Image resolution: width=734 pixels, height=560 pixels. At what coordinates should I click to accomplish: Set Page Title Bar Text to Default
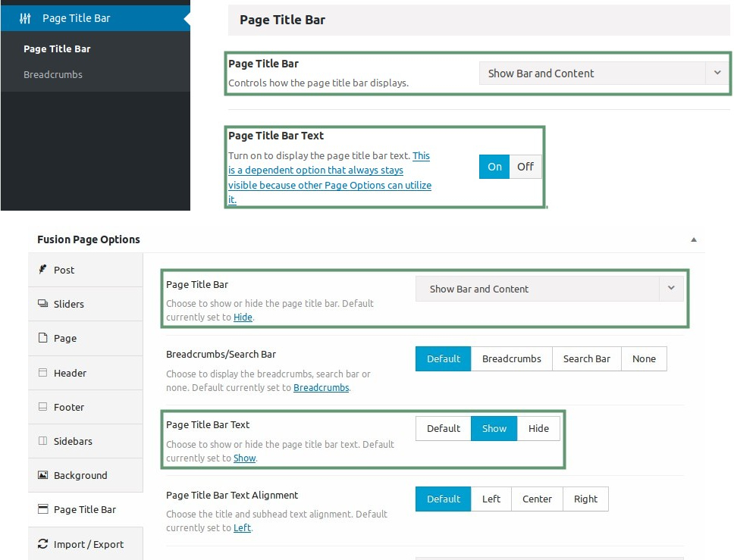point(444,429)
